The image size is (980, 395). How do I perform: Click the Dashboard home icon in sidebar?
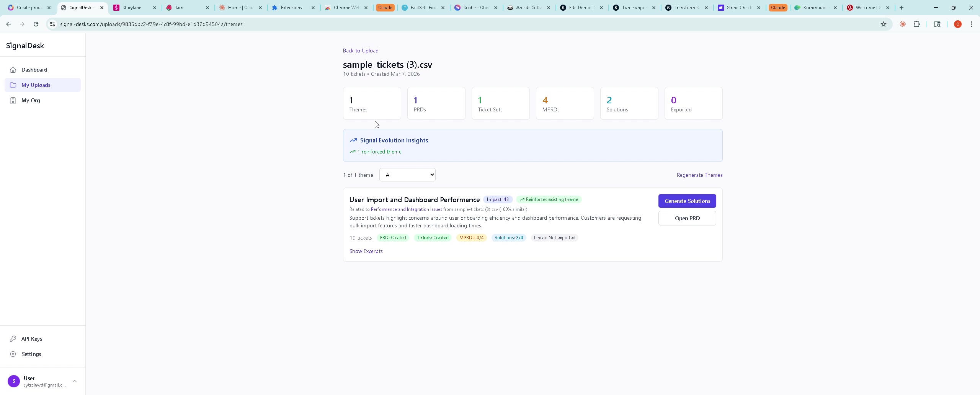coord(13,70)
